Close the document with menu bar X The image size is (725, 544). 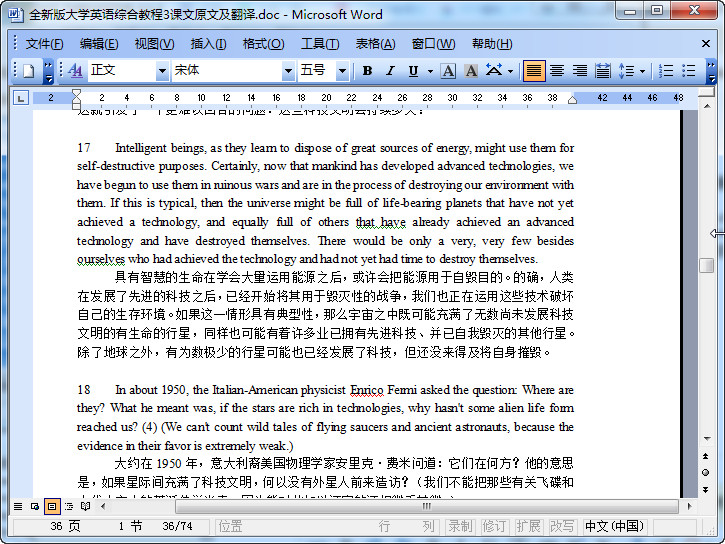click(706, 44)
